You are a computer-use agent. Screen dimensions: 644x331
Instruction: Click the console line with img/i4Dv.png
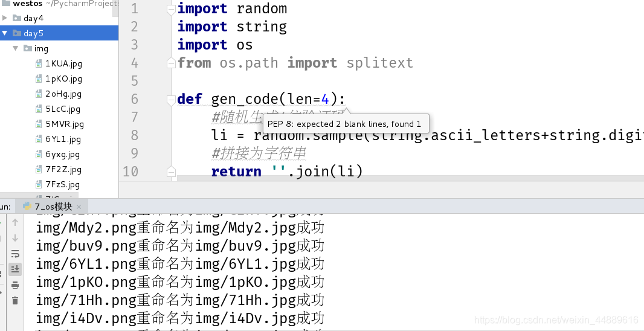coord(180,318)
